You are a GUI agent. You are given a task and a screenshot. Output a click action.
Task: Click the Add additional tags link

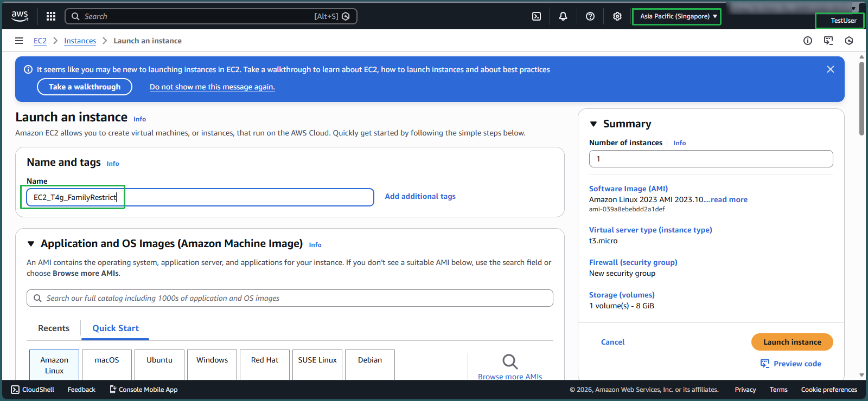pos(420,196)
